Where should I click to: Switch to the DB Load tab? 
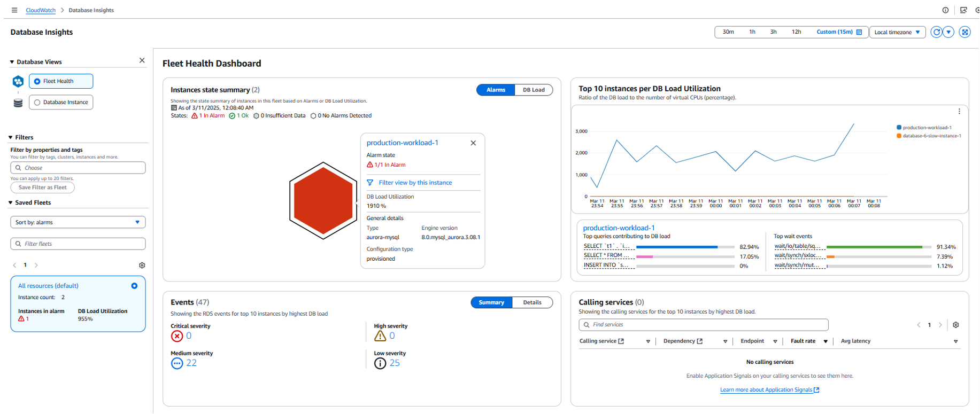pyautogui.click(x=534, y=90)
